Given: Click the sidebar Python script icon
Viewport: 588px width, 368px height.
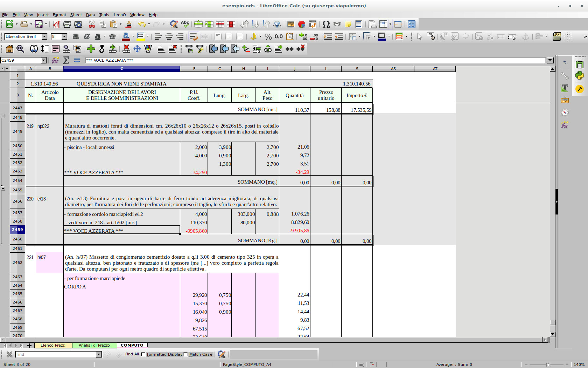Looking at the screenshot, I should pos(580,75).
